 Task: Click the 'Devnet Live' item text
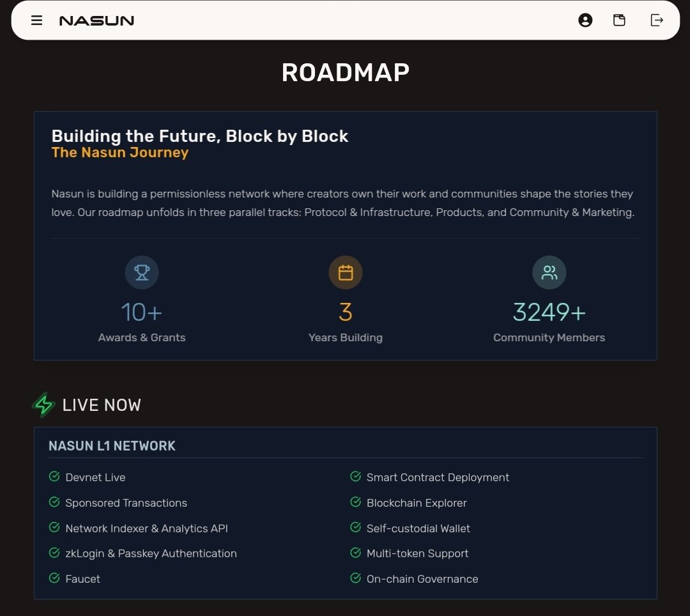95,477
